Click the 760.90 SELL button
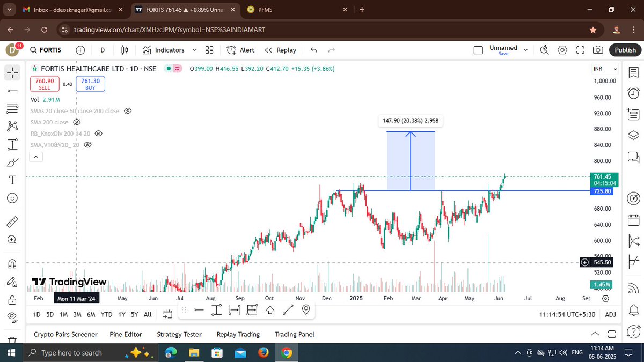 pyautogui.click(x=45, y=84)
